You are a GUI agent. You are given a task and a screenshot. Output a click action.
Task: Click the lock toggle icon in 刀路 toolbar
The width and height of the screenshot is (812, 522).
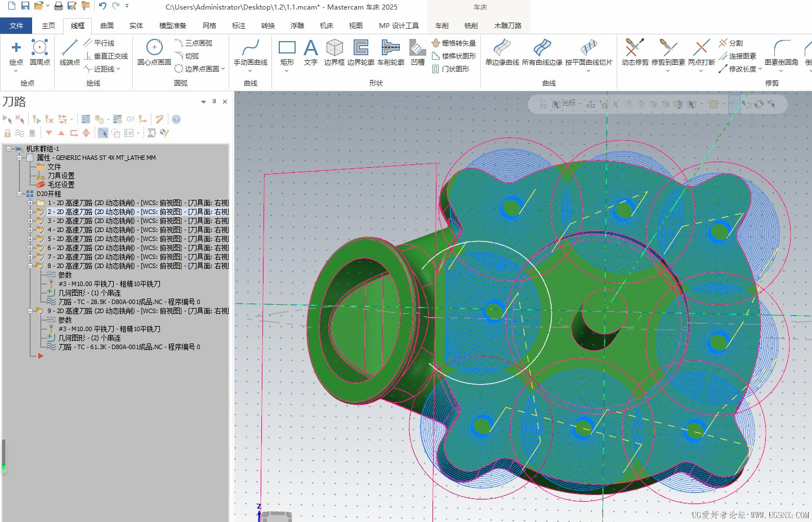point(7,133)
